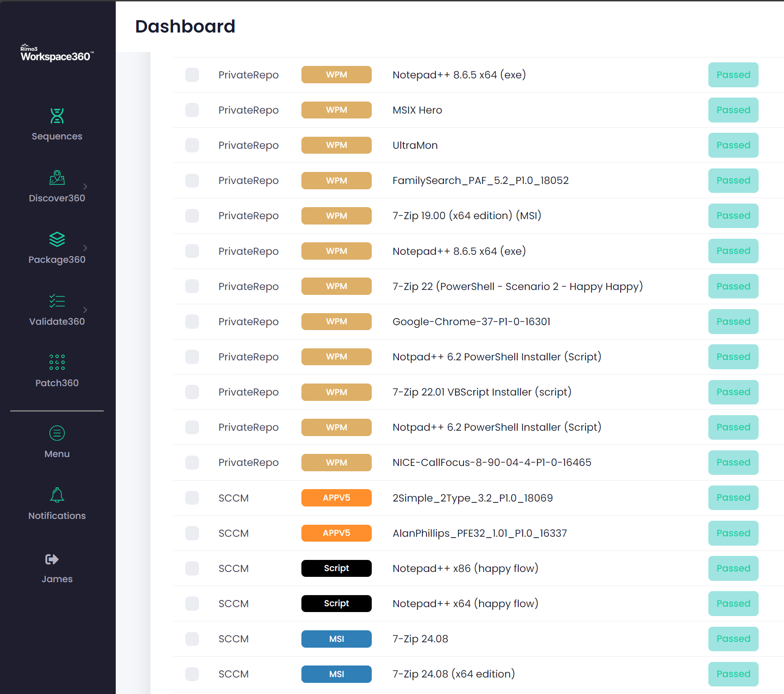The height and width of the screenshot is (694, 784).
Task: Click Passed status for 2Simple_2Type_3.2_P1.0_18069
Action: click(x=733, y=498)
